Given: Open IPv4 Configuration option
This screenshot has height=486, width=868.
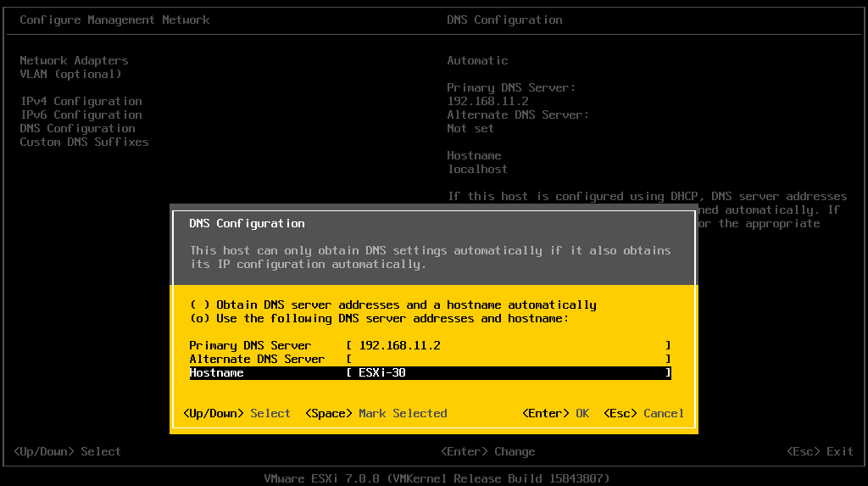Looking at the screenshot, I should (x=81, y=101).
